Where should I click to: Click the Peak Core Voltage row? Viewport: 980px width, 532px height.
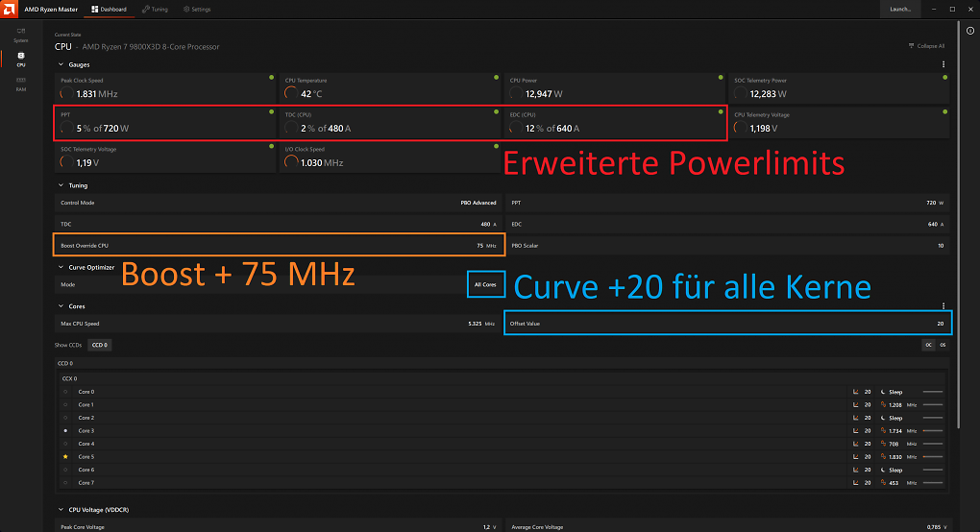[278, 527]
